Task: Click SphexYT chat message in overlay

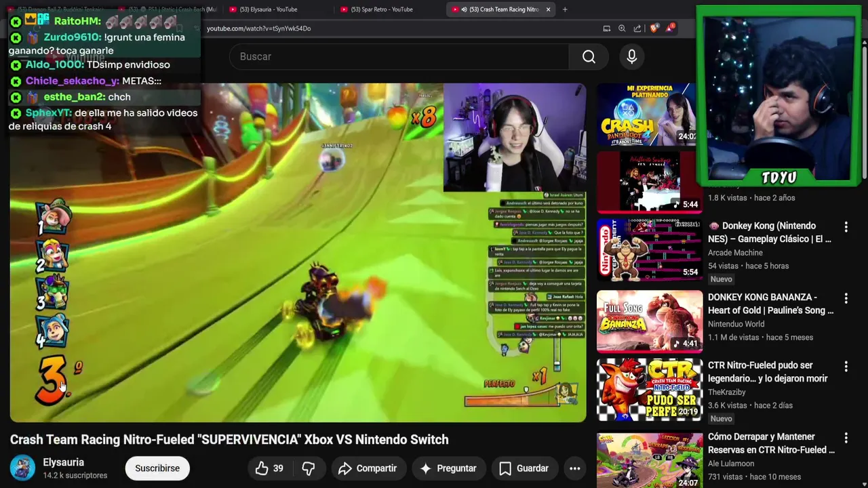Action: (103, 119)
